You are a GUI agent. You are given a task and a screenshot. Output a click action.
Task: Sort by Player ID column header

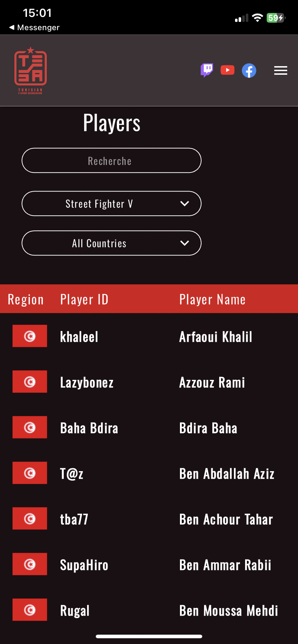[x=84, y=299]
